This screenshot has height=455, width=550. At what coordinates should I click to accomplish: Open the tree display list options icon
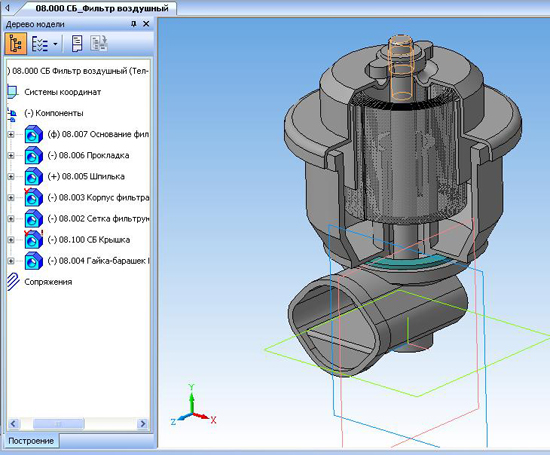tap(40, 44)
